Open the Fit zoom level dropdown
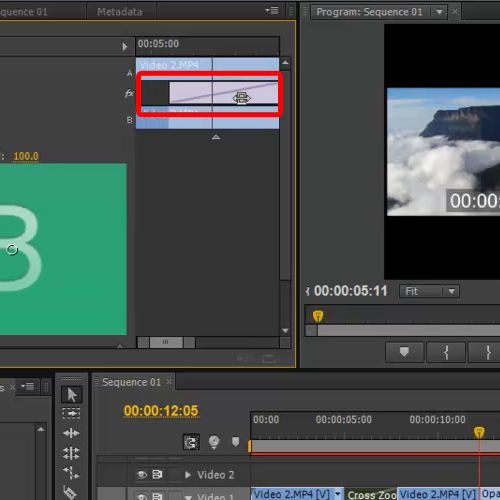Viewport: 500px width, 500px height. point(429,292)
